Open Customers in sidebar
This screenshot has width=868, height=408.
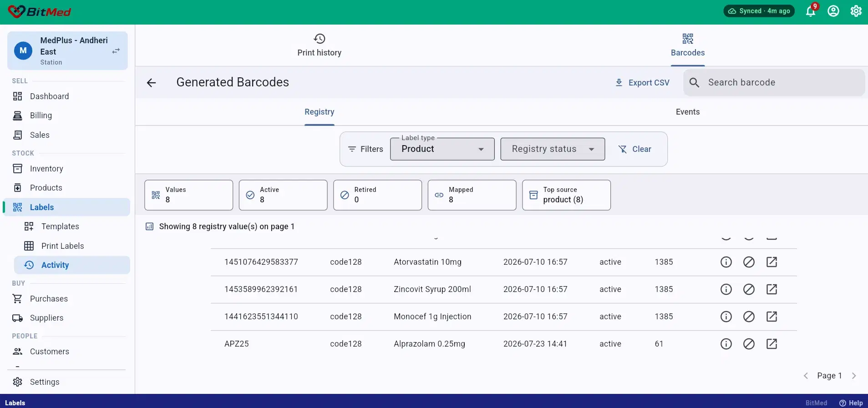[x=67, y=352]
